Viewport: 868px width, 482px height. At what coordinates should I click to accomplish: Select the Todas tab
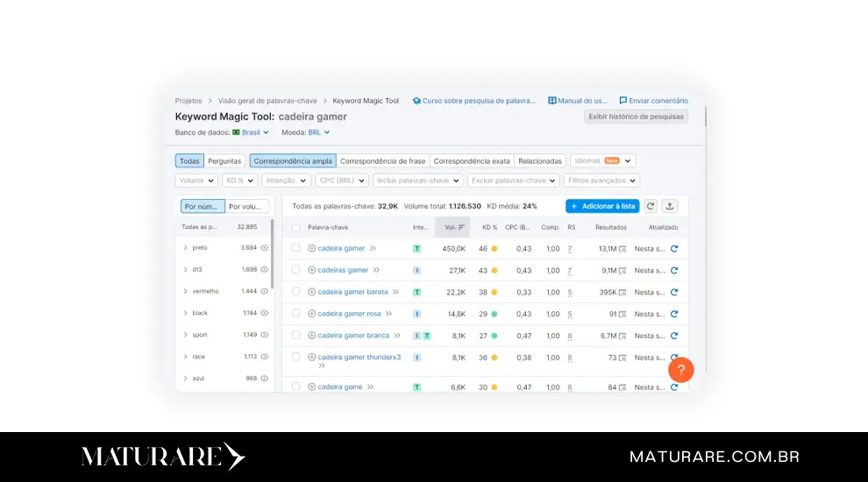(189, 161)
